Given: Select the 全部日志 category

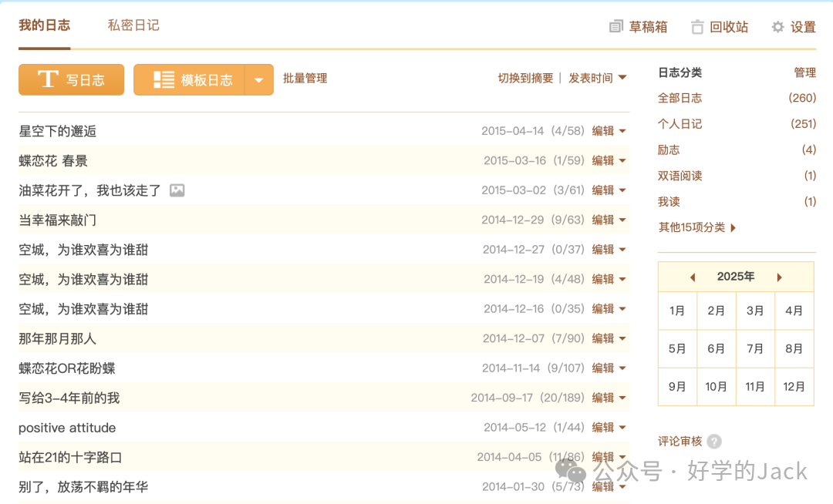Looking at the screenshot, I should pos(680,98).
